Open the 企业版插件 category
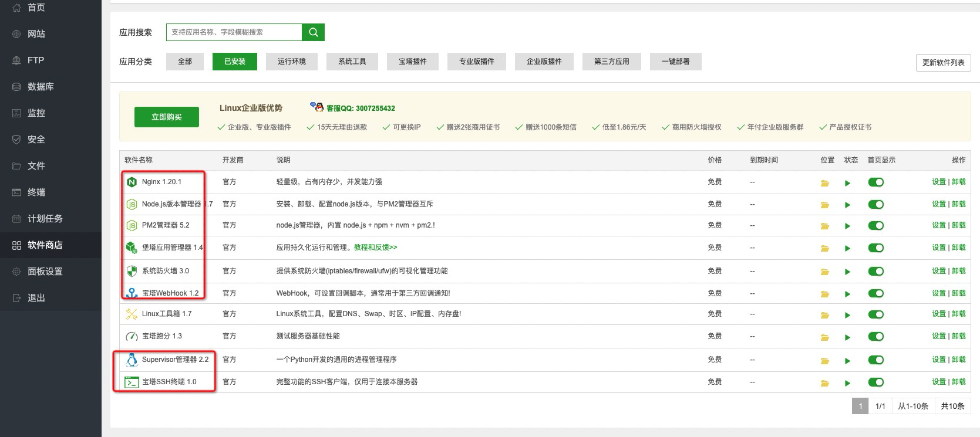Image resolution: width=980 pixels, height=437 pixels. 544,62
